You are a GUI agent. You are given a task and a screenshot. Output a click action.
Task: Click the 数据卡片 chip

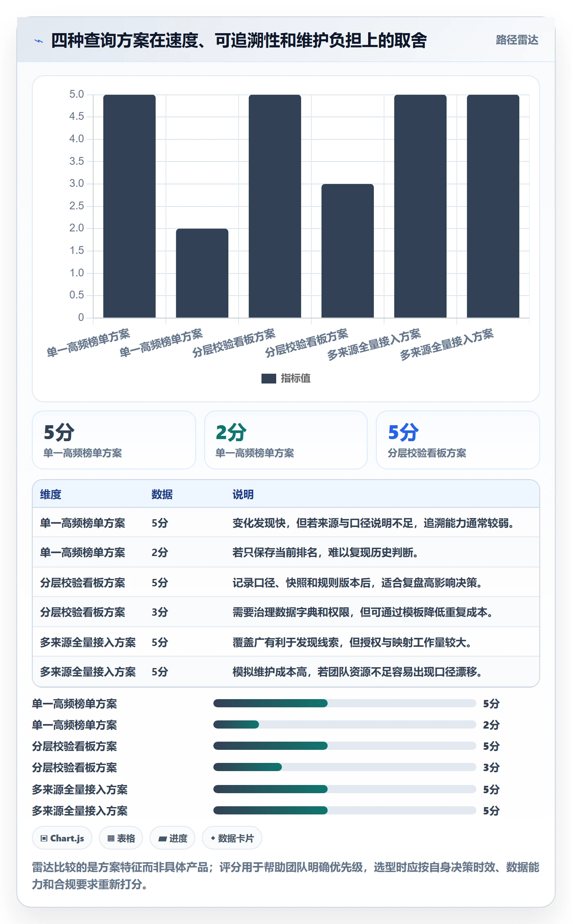tap(232, 838)
